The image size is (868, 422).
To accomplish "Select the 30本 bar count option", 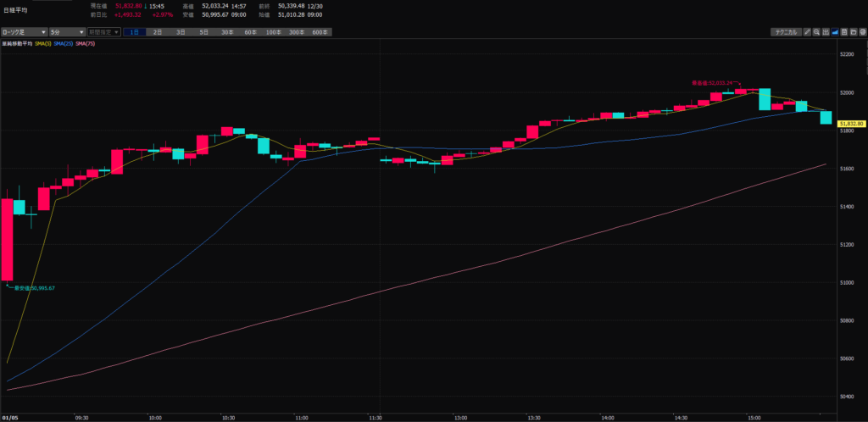I will (227, 32).
